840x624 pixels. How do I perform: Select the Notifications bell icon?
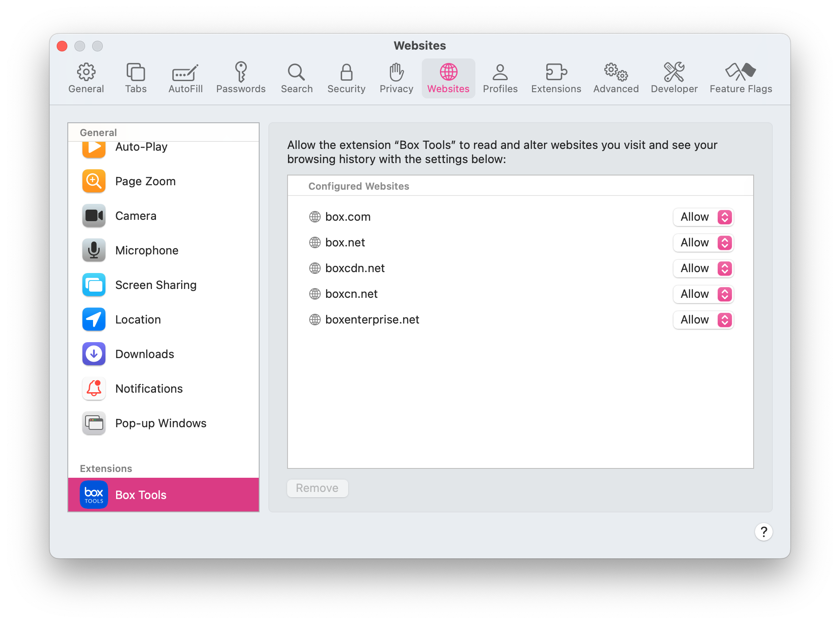(94, 389)
